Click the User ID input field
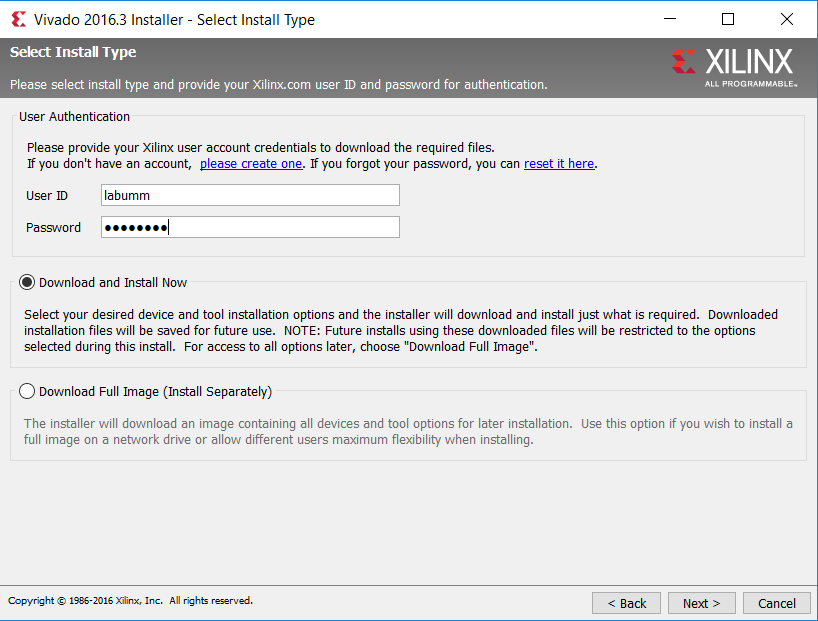This screenshot has width=818, height=621. 250,195
